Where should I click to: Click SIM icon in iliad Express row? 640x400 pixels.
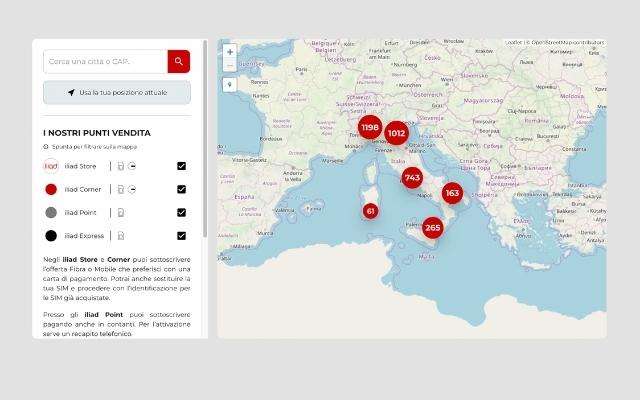[120, 236]
